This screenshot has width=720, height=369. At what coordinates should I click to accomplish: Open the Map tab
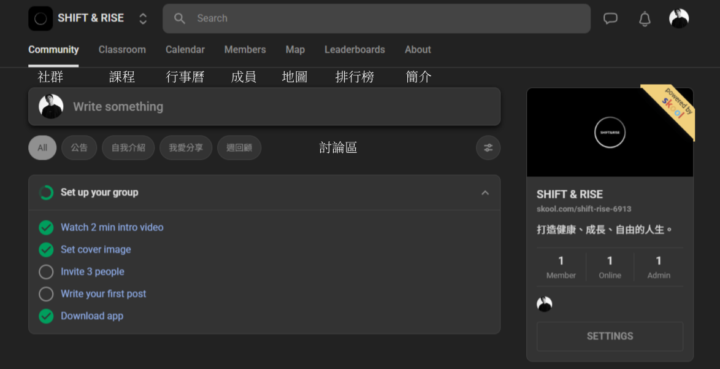(x=295, y=50)
